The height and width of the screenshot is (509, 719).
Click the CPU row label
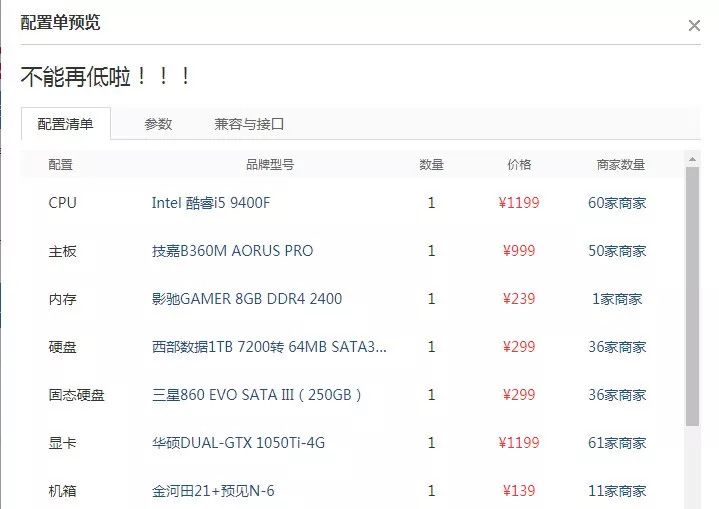coord(62,203)
